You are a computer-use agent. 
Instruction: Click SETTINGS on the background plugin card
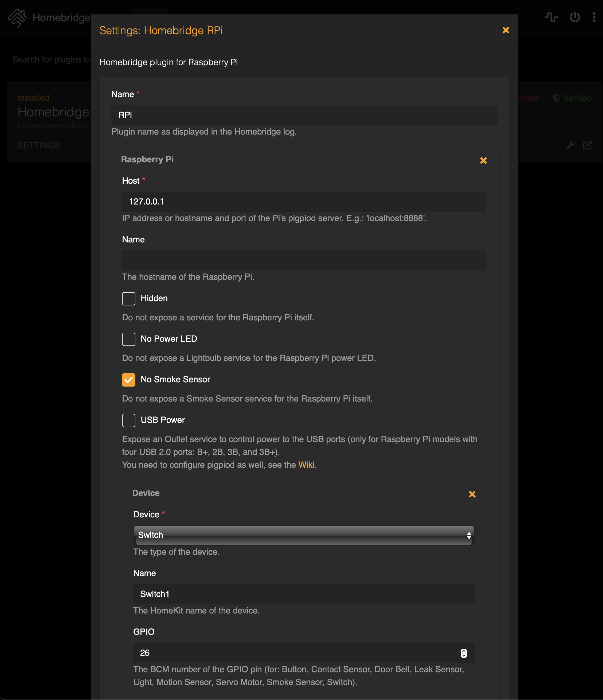pyautogui.click(x=39, y=145)
